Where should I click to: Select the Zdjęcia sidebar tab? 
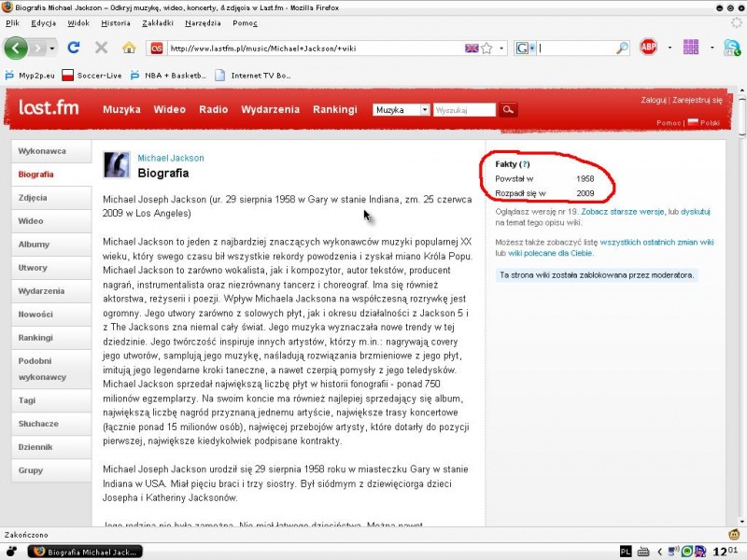coord(33,198)
